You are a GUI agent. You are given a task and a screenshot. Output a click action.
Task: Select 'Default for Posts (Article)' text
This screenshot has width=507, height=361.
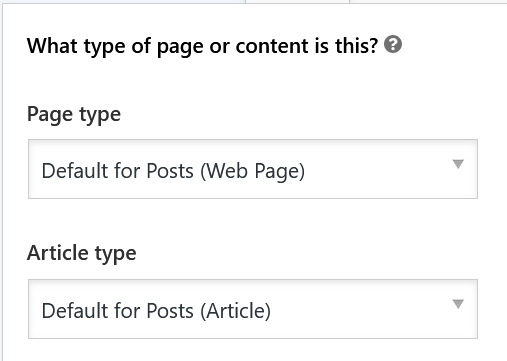(x=156, y=311)
